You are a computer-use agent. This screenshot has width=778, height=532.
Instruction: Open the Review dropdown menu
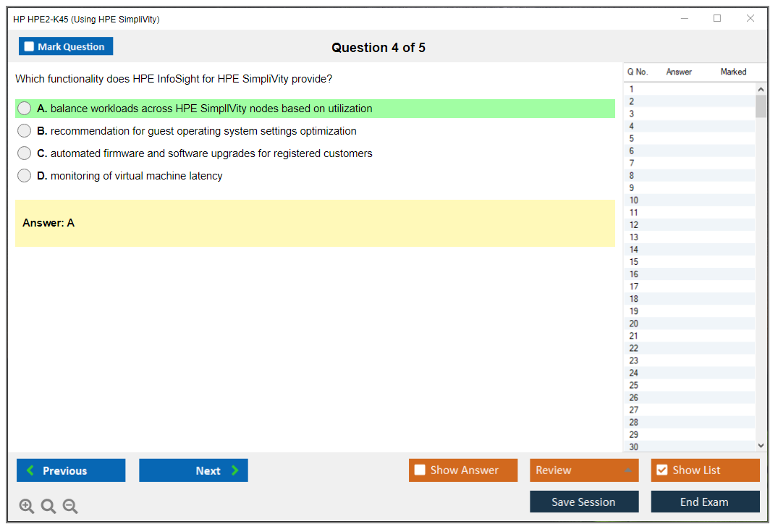(x=584, y=470)
